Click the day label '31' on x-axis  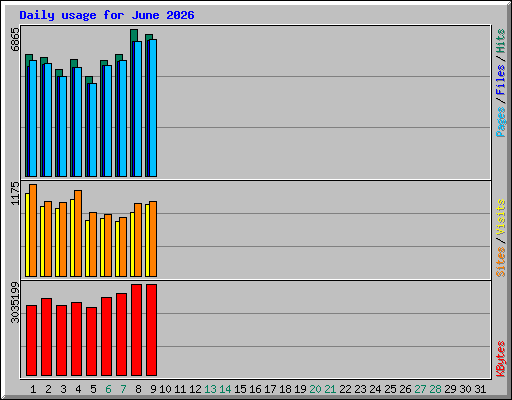[x=480, y=389]
